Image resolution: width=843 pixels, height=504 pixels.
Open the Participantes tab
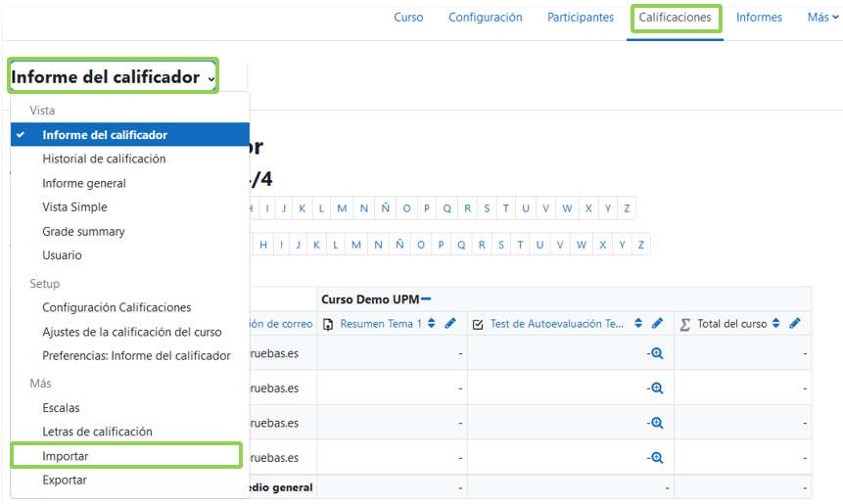[x=581, y=18]
